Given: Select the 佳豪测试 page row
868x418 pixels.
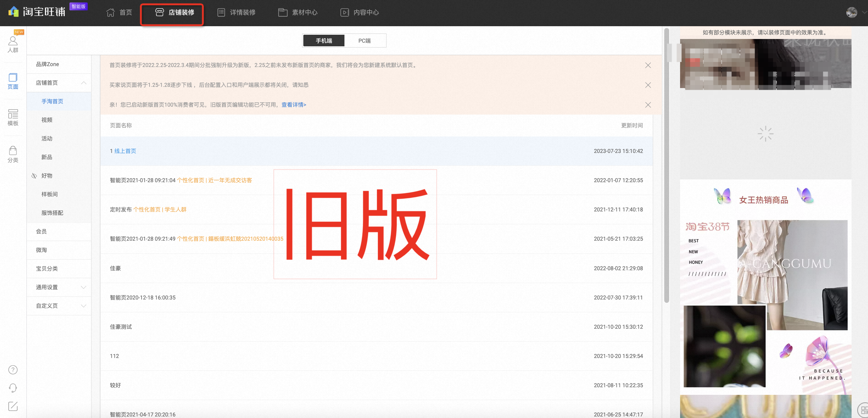Looking at the screenshot, I should point(376,327).
